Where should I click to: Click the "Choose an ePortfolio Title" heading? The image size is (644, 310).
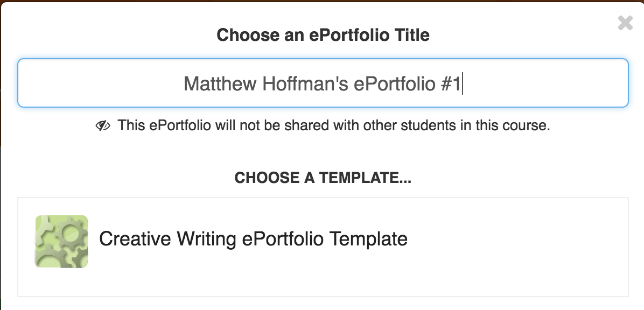323,36
